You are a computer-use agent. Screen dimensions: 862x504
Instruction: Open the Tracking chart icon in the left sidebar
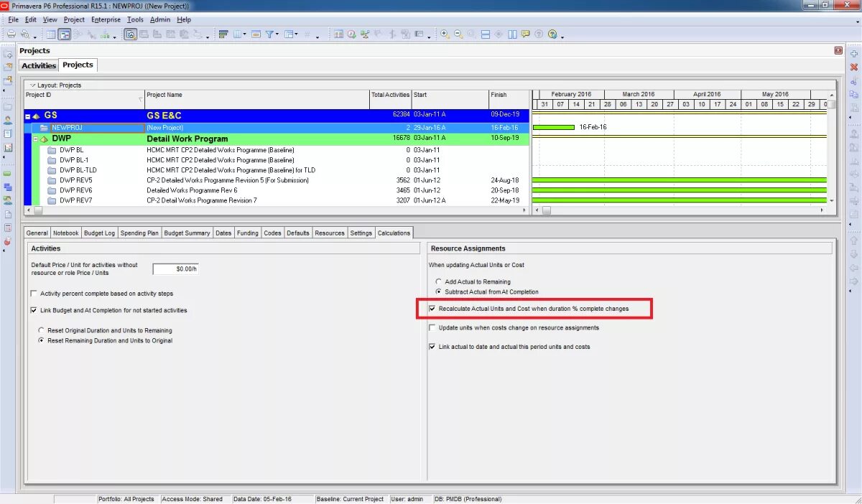[x=8, y=147]
